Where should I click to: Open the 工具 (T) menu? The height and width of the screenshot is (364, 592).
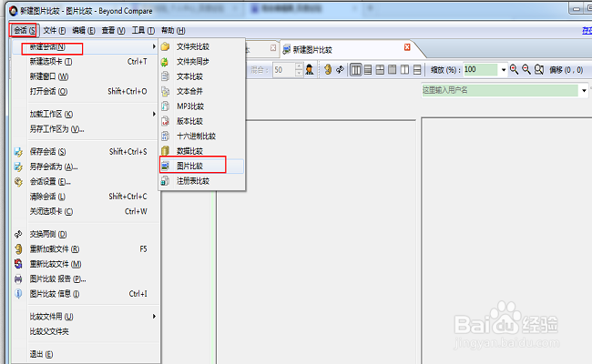pyautogui.click(x=143, y=31)
